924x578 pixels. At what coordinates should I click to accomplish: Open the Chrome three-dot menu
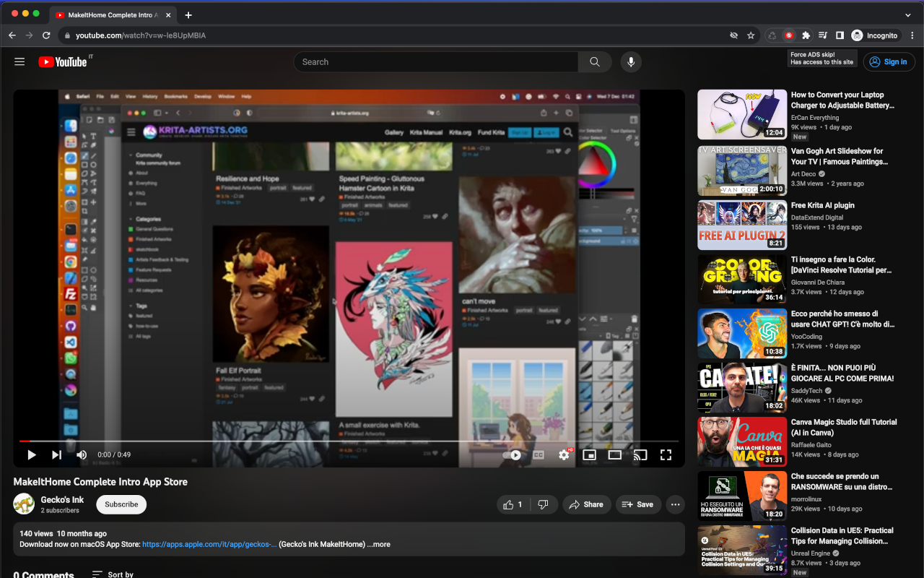[912, 35]
